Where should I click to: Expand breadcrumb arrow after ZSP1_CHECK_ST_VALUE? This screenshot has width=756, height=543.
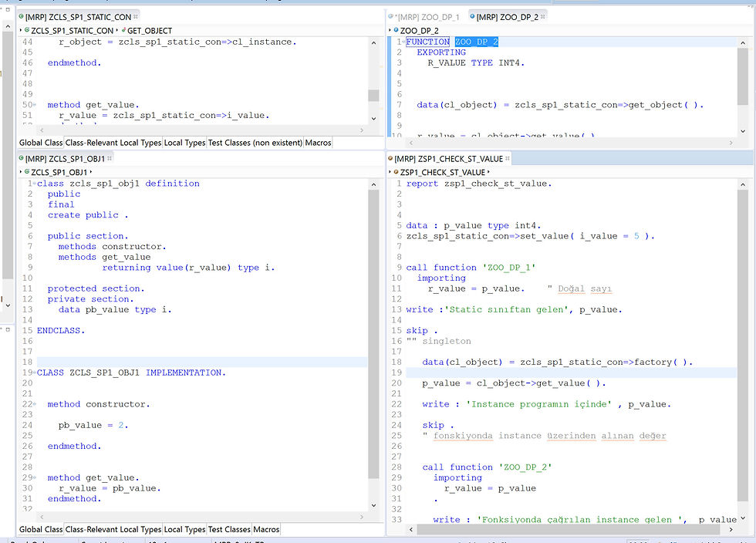[x=488, y=172]
